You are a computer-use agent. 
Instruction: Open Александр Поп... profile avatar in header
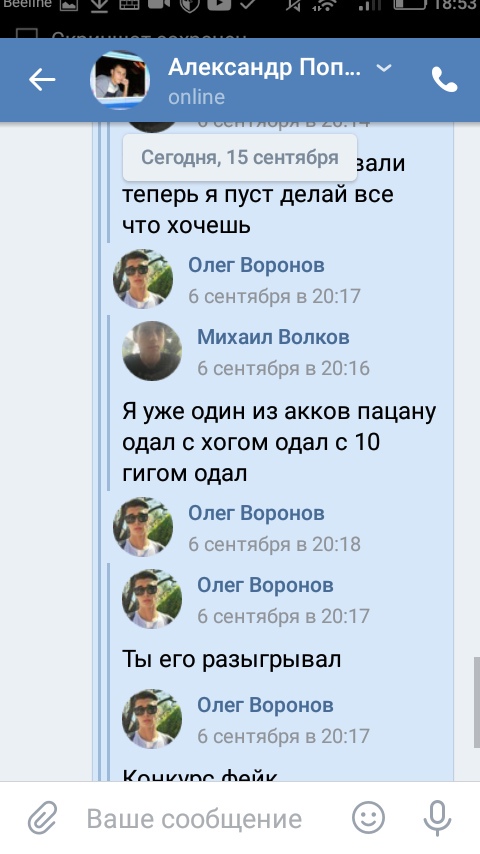click(x=120, y=80)
